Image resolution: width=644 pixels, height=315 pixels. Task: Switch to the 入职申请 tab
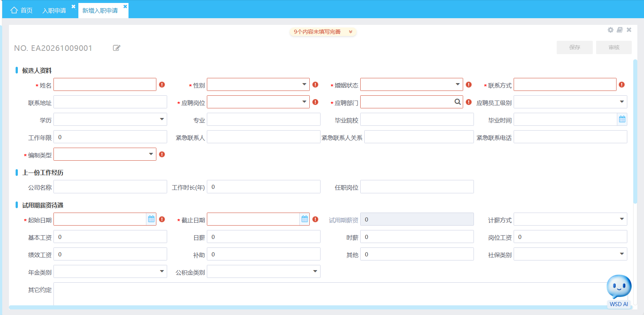[54, 11]
